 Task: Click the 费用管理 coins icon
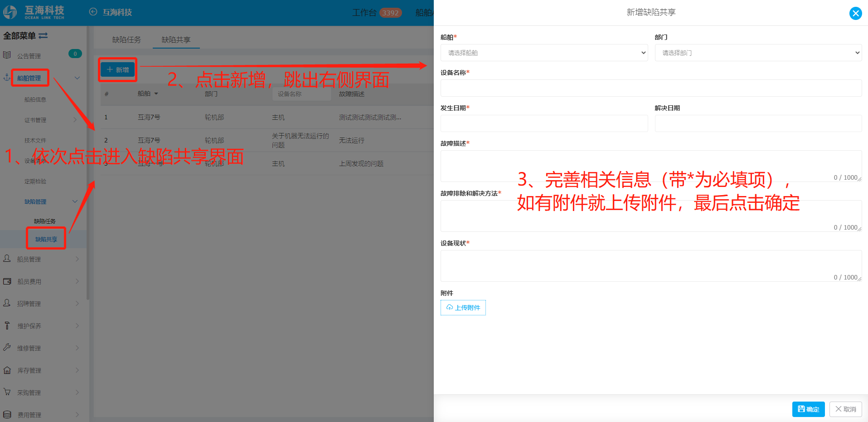(x=7, y=414)
